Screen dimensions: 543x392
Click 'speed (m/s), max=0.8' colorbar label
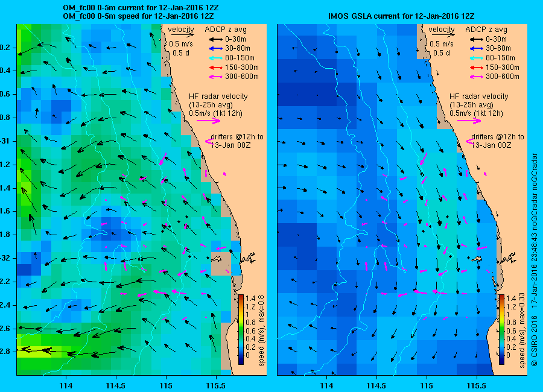[261, 331]
